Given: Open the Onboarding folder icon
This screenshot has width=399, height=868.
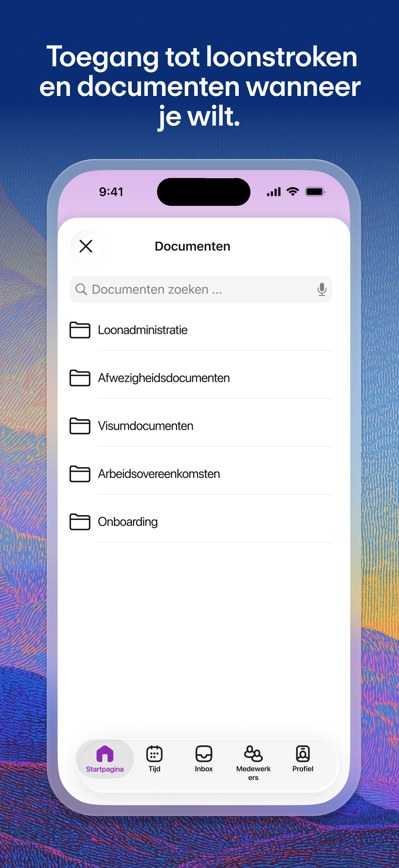Looking at the screenshot, I should [80, 521].
